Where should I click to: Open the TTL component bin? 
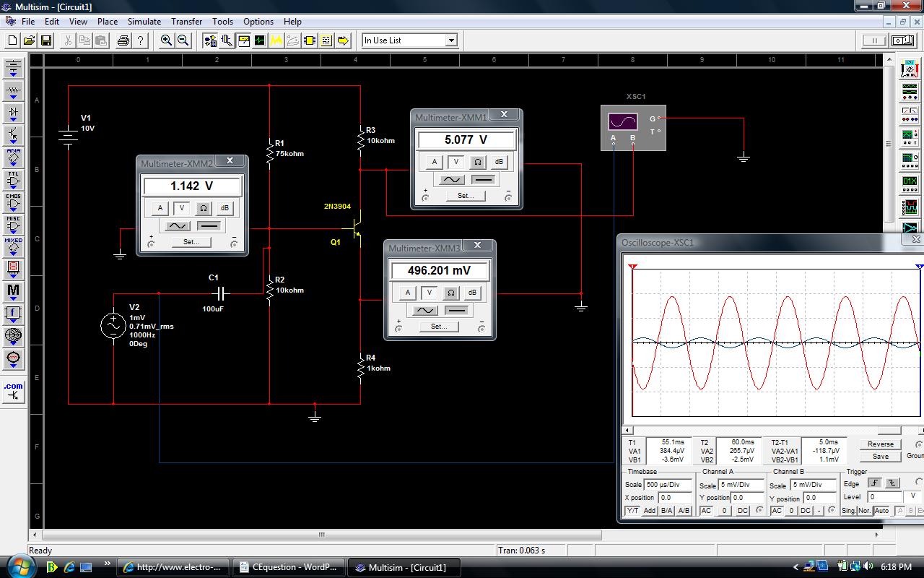(x=14, y=180)
